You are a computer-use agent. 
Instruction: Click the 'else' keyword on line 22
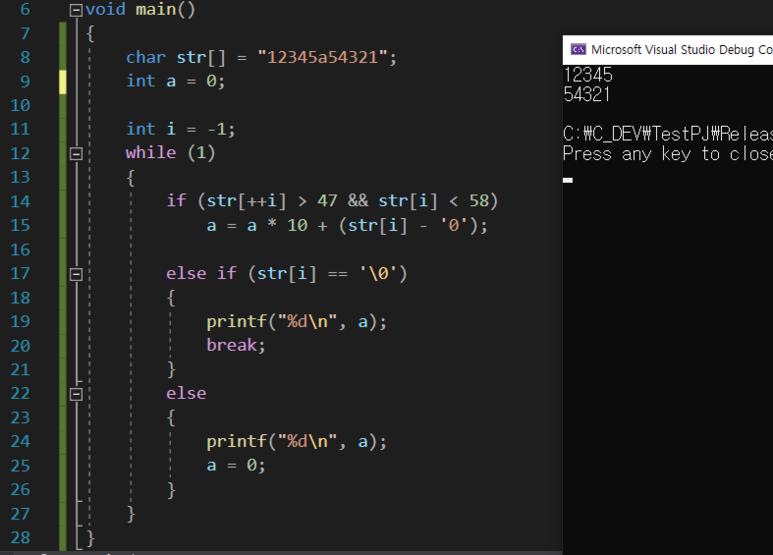(186, 393)
